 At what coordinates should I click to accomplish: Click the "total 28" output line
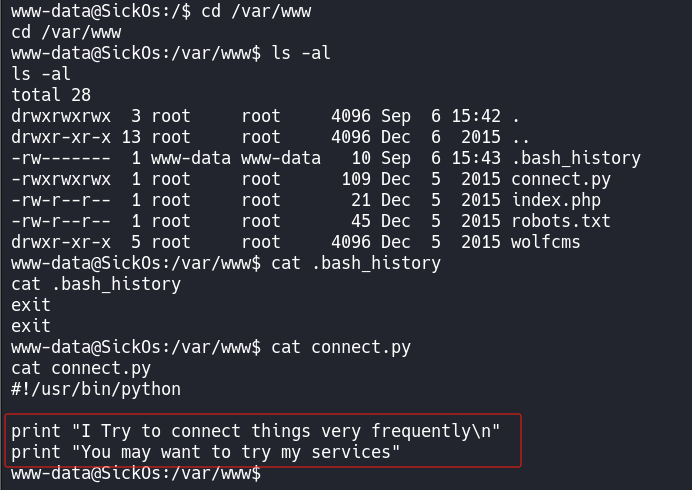(x=51, y=95)
